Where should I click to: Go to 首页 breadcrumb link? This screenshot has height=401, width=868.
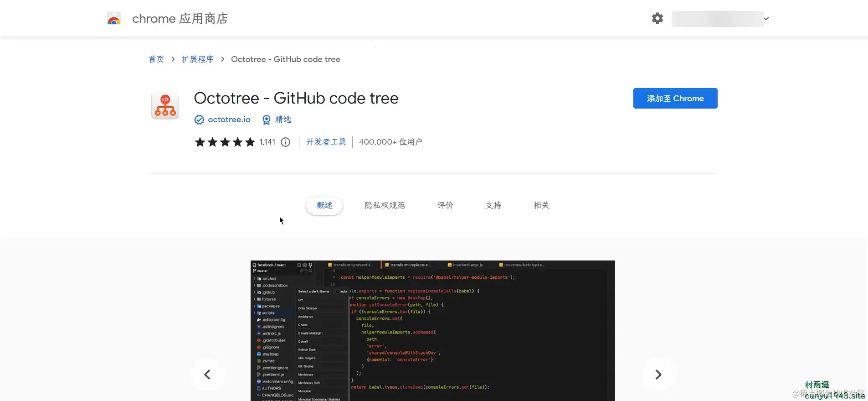point(156,59)
